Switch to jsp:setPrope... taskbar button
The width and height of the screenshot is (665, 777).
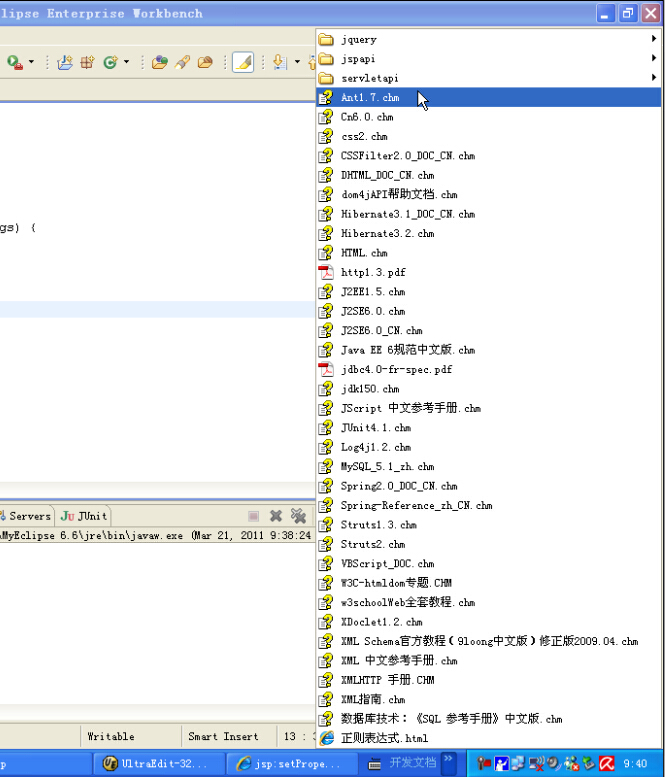coord(292,764)
